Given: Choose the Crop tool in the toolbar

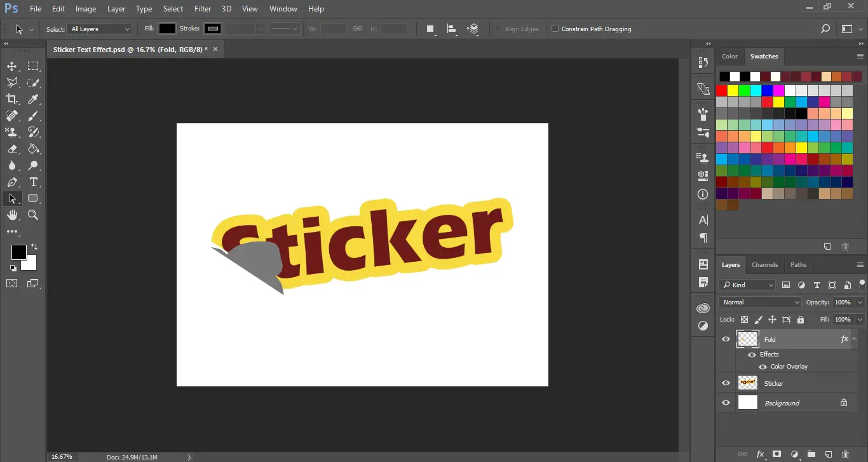Looking at the screenshot, I should point(11,99).
